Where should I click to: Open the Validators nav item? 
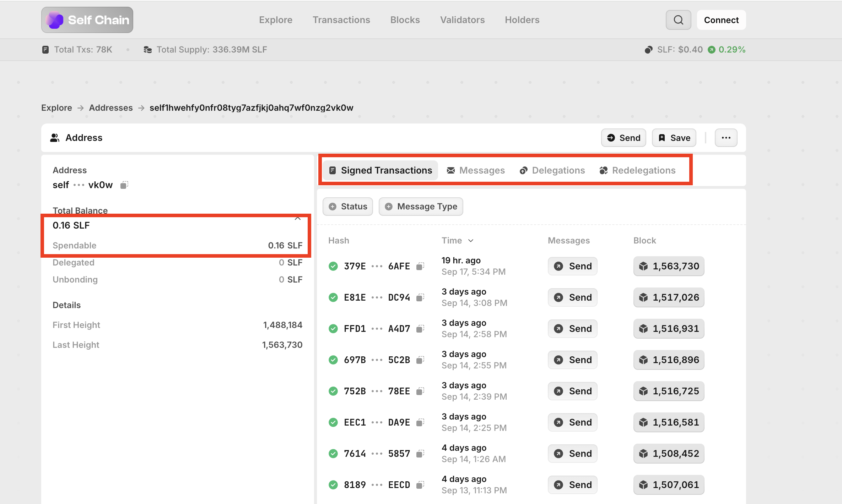tap(462, 20)
